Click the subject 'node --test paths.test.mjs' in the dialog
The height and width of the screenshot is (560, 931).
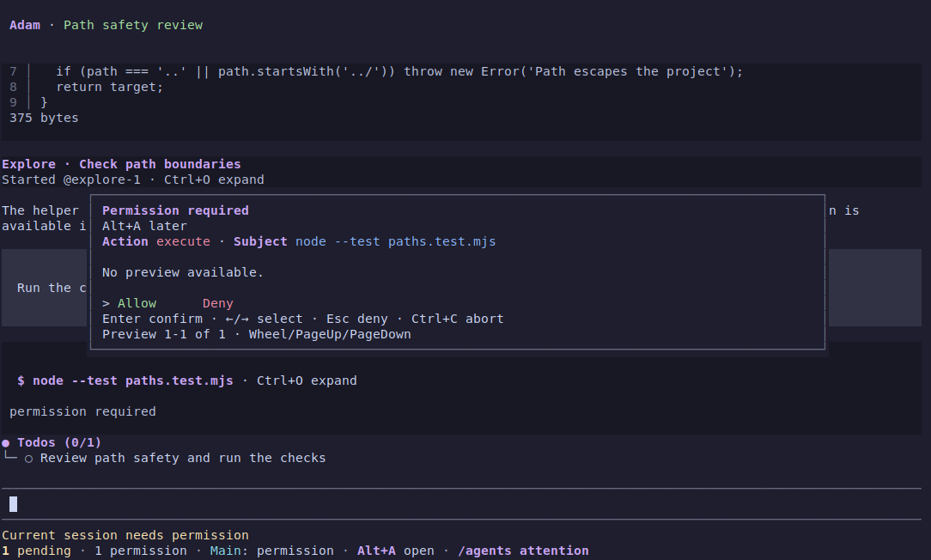click(x=395, y=241)
